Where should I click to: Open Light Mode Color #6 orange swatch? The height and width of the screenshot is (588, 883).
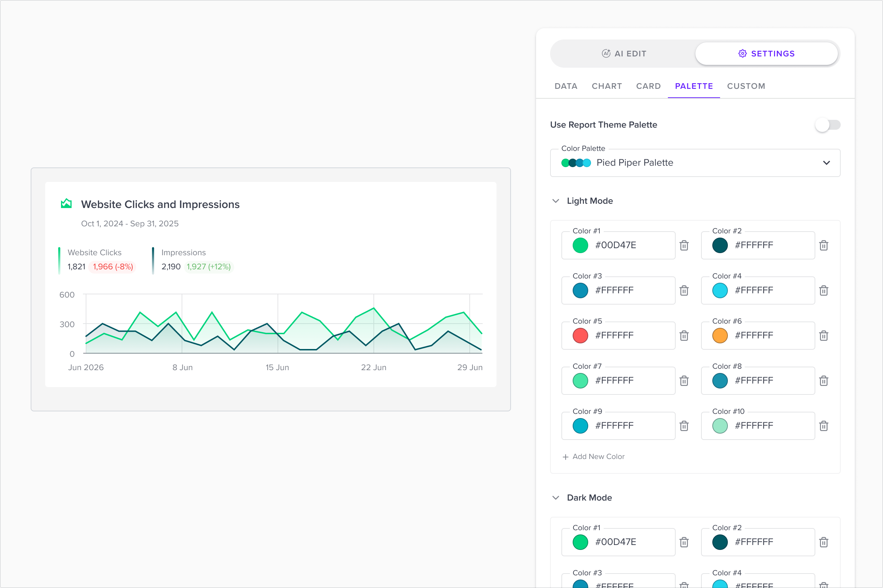720,335
